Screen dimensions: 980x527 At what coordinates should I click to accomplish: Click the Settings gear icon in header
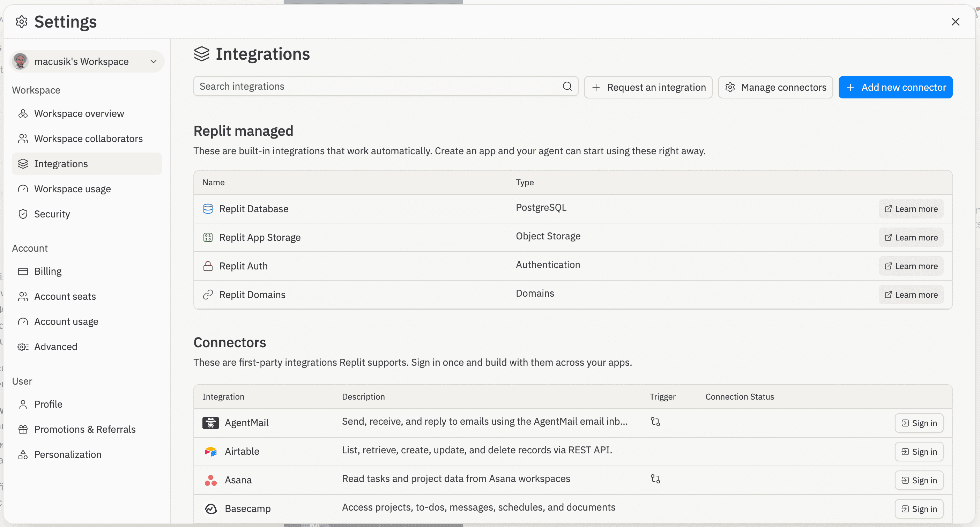pyautogui.click(x=22, y=22)
